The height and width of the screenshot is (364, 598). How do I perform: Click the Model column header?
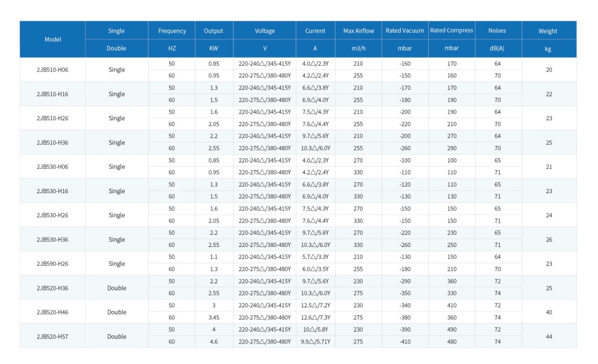53,39
